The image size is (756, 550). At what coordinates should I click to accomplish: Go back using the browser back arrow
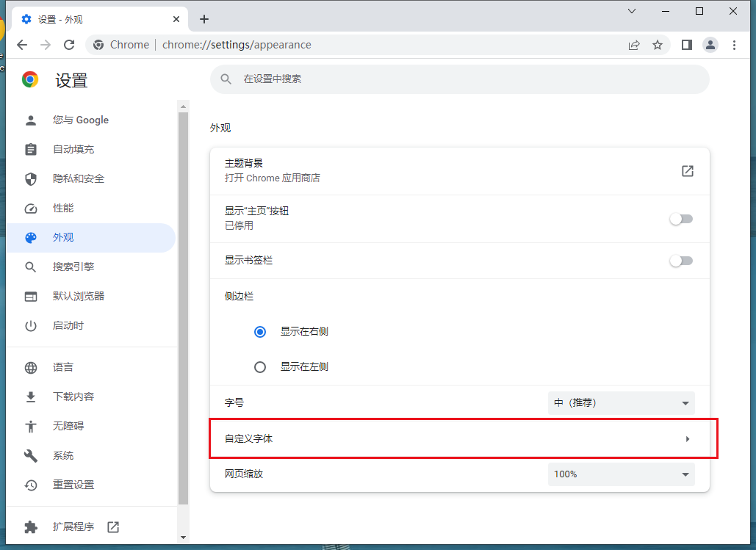click(22, 45)
